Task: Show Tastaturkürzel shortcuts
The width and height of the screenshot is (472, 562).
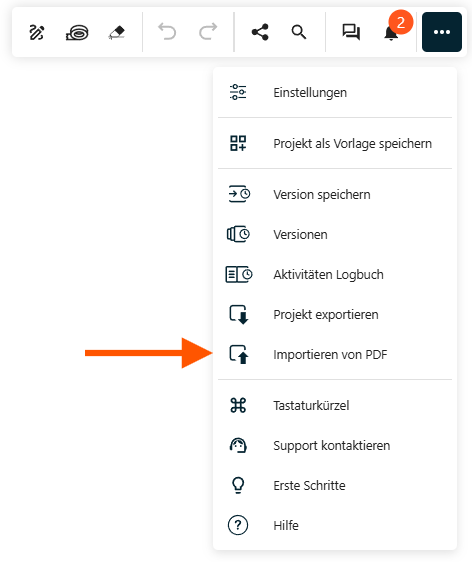Action: [x=335, y=405]
